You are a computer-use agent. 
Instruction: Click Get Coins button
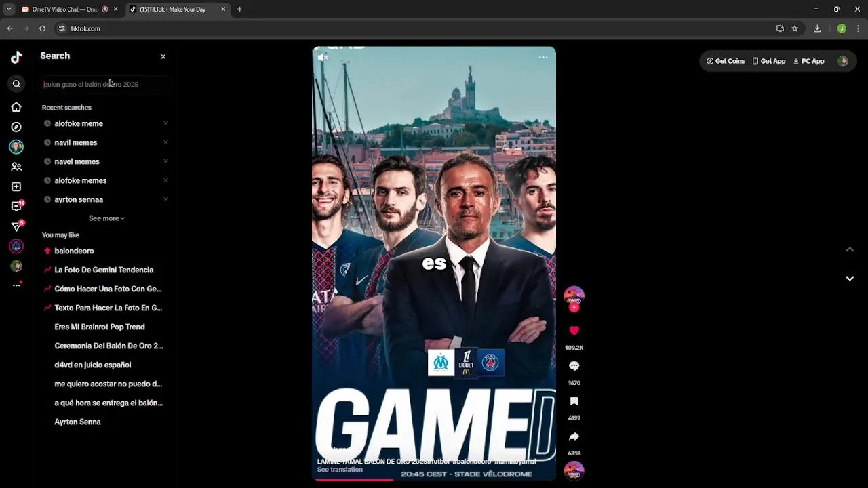(x=726, y=61)
